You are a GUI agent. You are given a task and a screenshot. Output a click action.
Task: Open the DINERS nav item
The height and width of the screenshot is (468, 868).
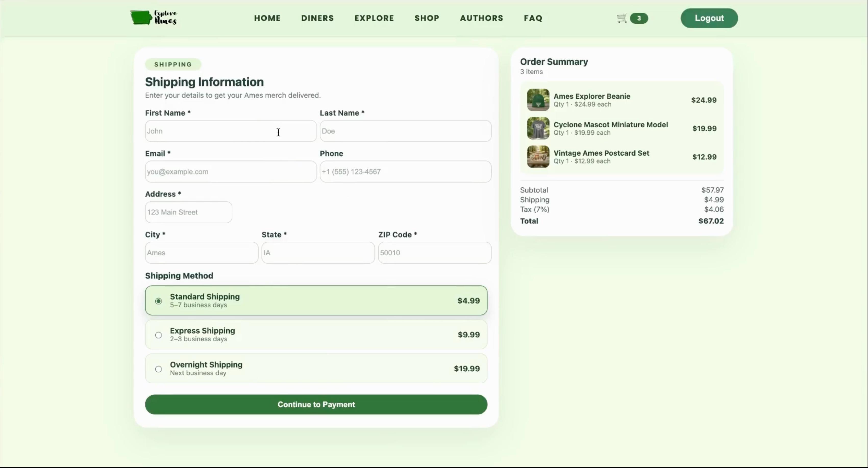point(317,18)
